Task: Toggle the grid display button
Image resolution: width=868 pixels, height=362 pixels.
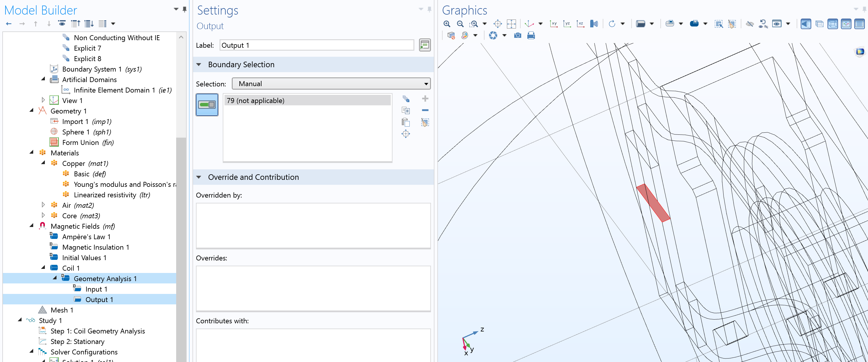Action: point(860,24)
